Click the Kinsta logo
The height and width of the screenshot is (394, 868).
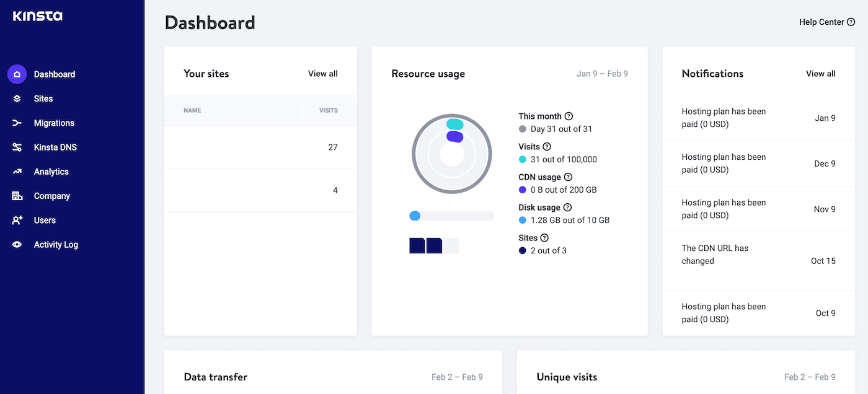click(x=38, y=16)
